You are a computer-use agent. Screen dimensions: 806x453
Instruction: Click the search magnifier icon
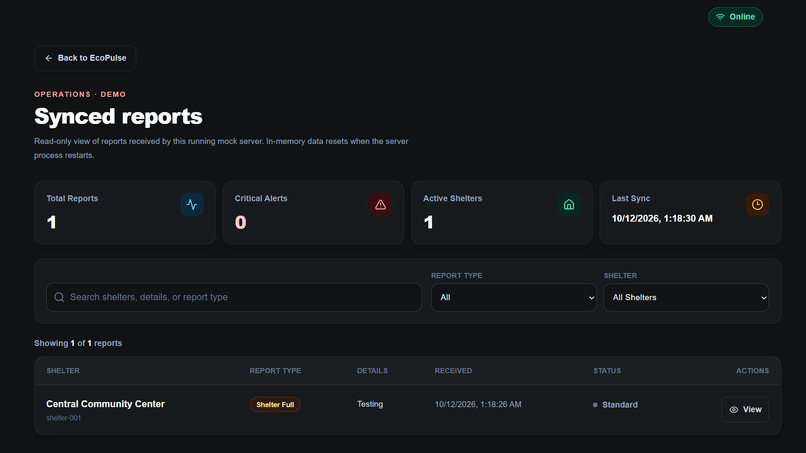point(59,297)
